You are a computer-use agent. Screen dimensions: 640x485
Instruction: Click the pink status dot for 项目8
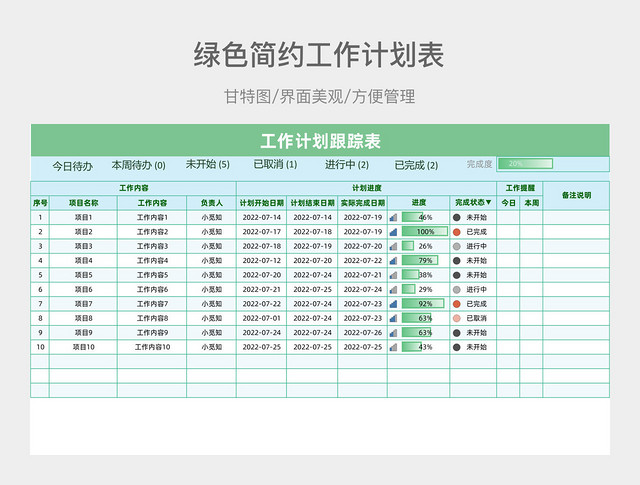tap(457, 318)
